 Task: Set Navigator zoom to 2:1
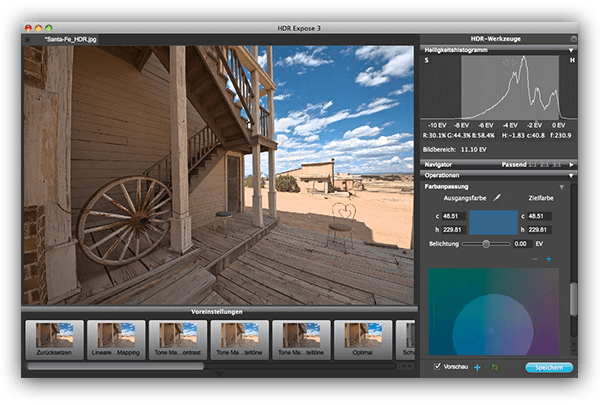click(544, 165)
